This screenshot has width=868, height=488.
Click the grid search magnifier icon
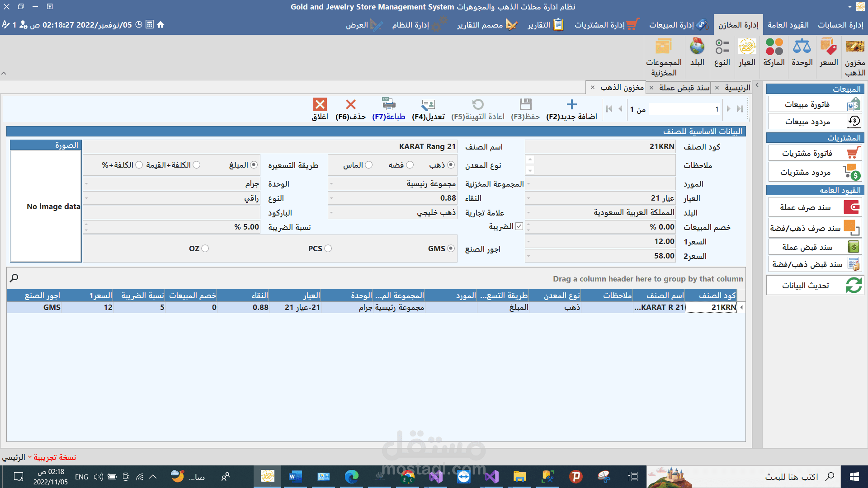click(14, 278)
